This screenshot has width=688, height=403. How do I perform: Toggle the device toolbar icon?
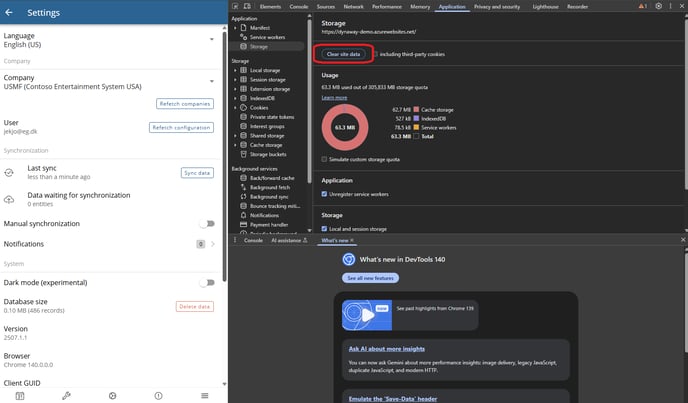[x=247, y=6]
